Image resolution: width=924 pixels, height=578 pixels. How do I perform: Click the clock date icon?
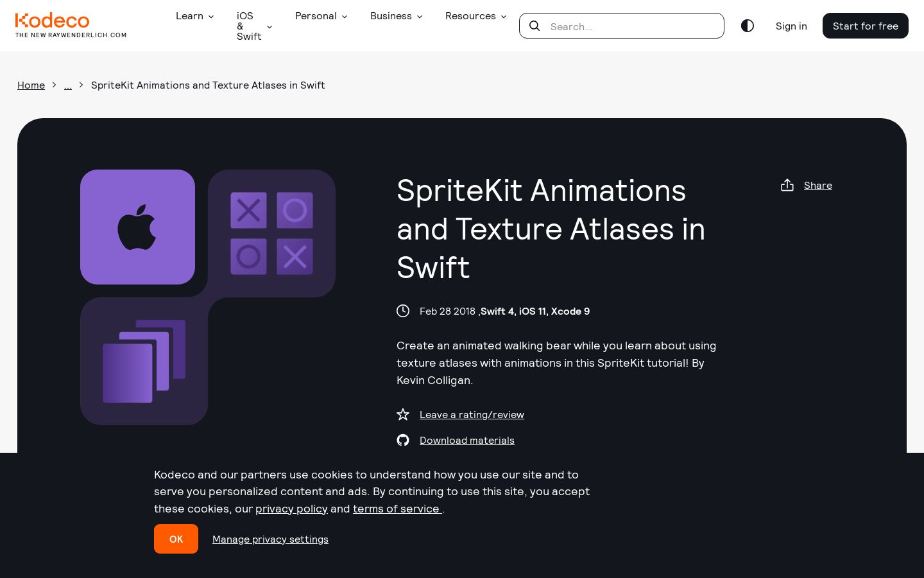403,311
